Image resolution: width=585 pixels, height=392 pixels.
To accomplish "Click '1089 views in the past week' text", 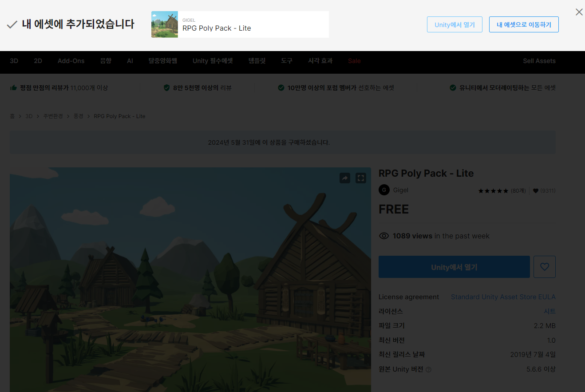I will coord(441,236).
